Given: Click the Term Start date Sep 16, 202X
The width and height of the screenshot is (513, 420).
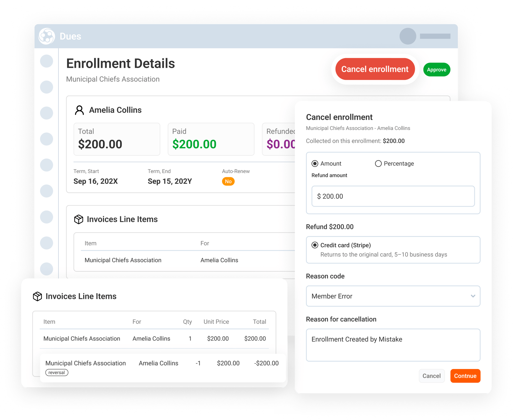Looking at the screenshot, I should 95,181.
